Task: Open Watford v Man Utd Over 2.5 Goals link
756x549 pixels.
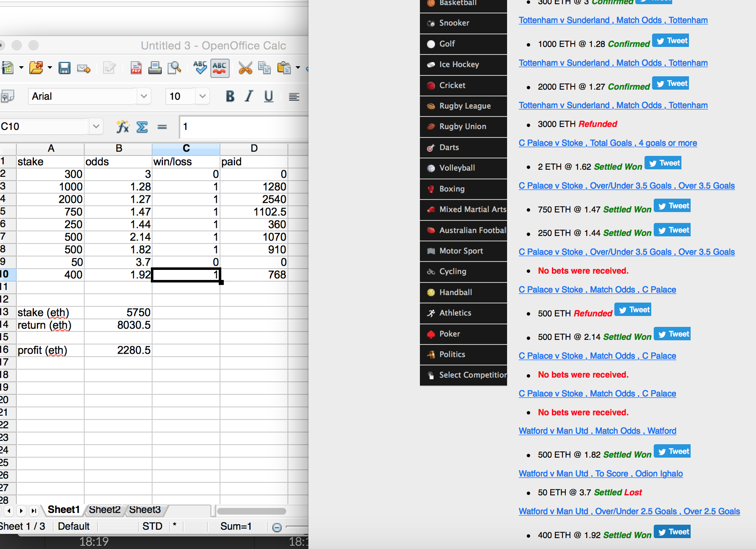Action: click(x=629, y=512)
